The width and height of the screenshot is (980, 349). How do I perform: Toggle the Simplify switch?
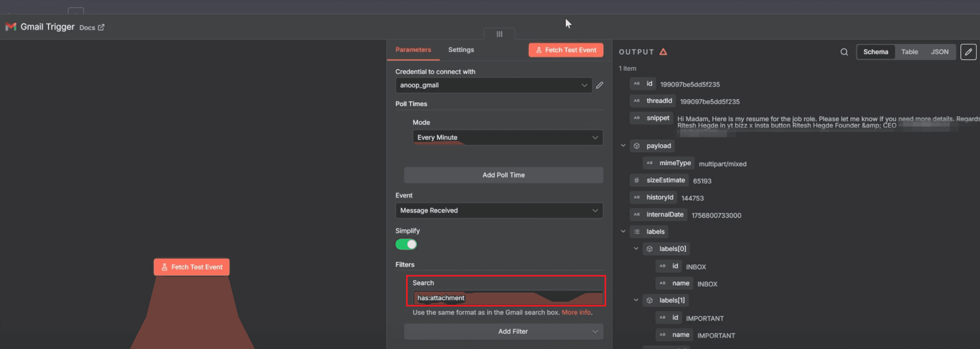tap(406, 244)
